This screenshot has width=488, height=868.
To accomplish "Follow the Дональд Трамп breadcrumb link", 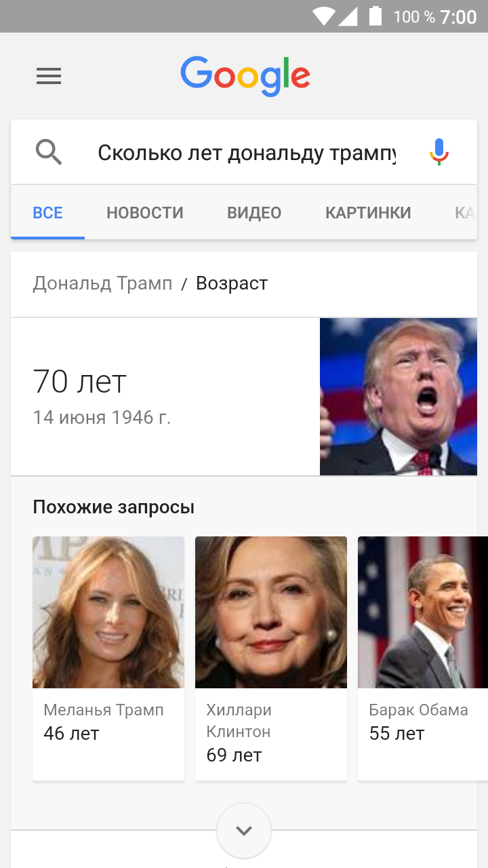I will point(102,283).
